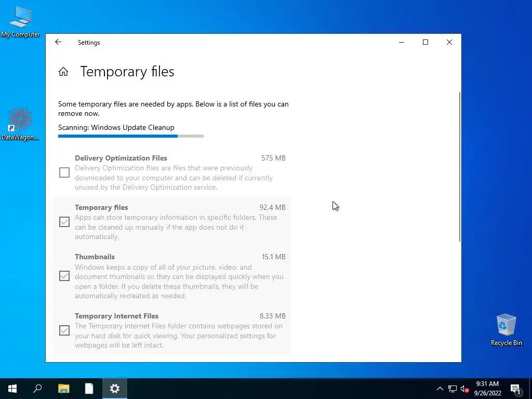Click the Show desktop strip at taskbar end
This screenshot has height=399, width=532.
(530, 389)
